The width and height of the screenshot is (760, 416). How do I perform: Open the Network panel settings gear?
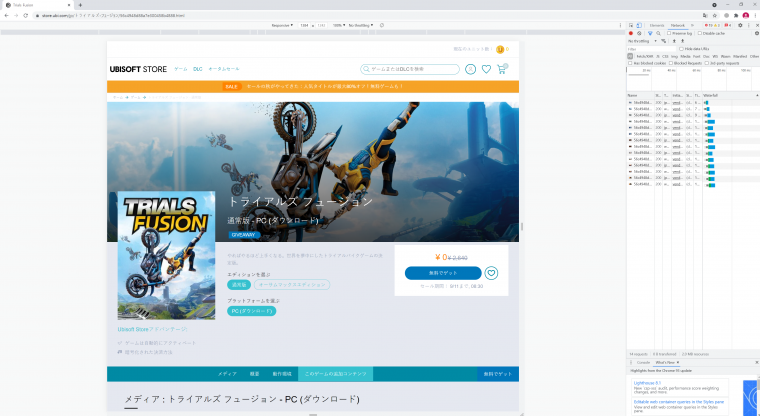[x=757, y=33]
